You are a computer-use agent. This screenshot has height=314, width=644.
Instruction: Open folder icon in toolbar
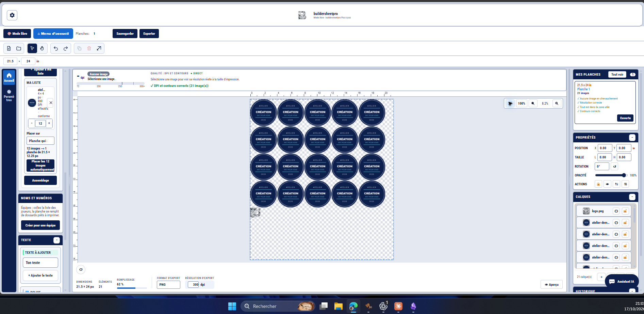pos(19,48)
